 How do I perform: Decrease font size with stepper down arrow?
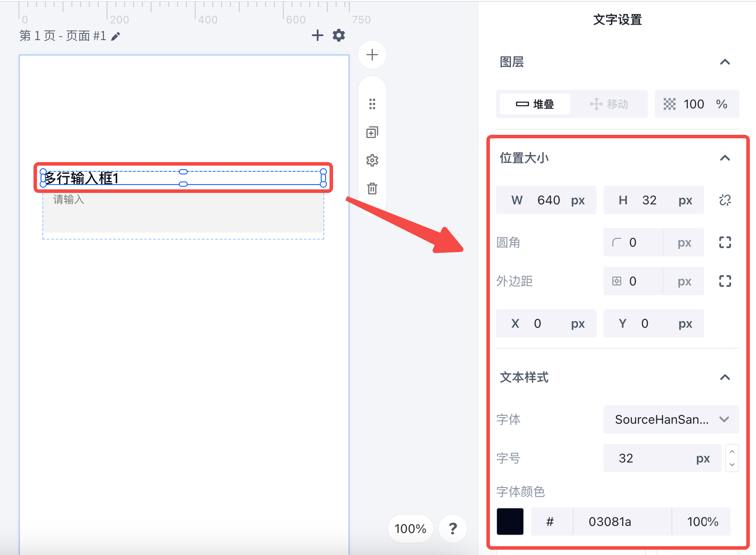[x=732, y=465]
